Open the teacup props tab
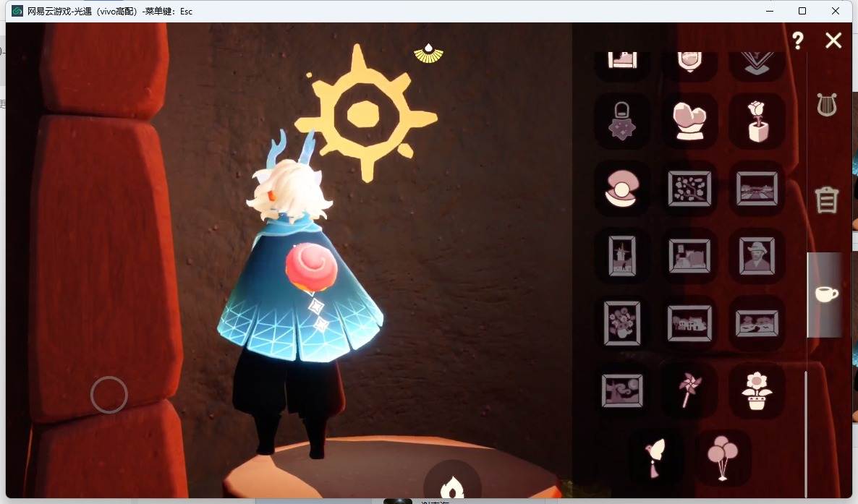The width and height of the screenshot is (858, 504). click(x=825, y=294)
